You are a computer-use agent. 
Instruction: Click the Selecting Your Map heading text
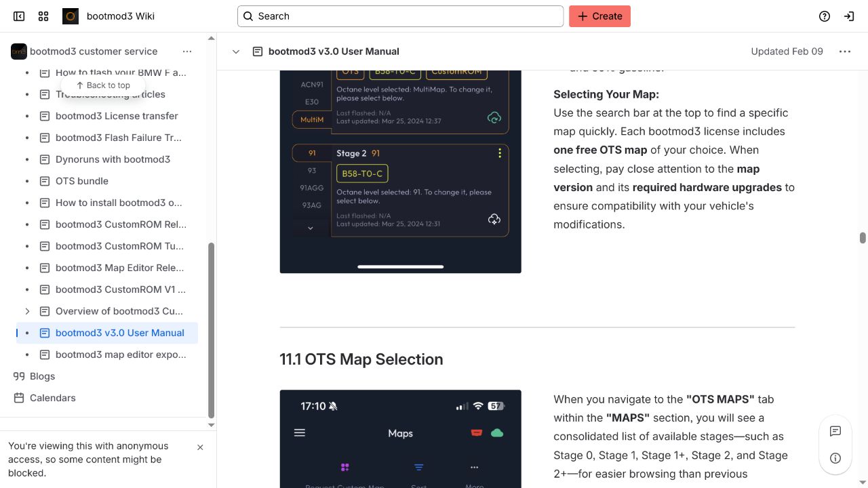point(606,94)
